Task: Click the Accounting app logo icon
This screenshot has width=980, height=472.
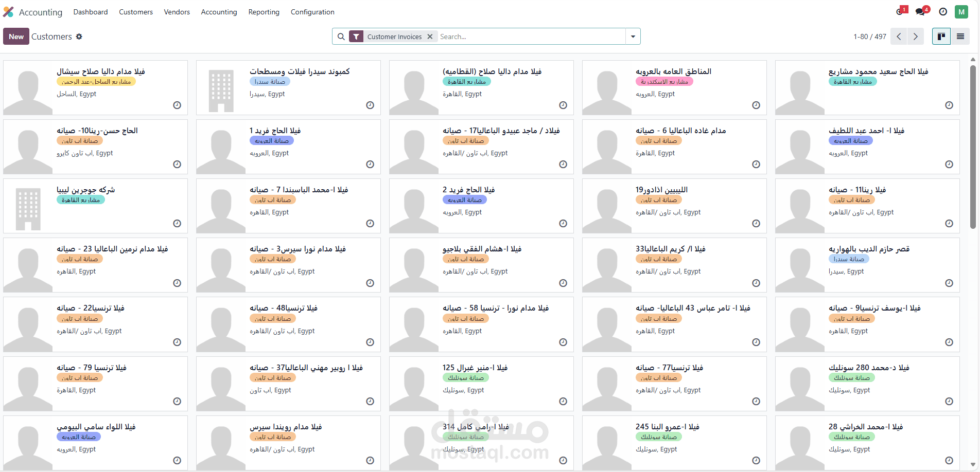Action: (x=9, y=12)
